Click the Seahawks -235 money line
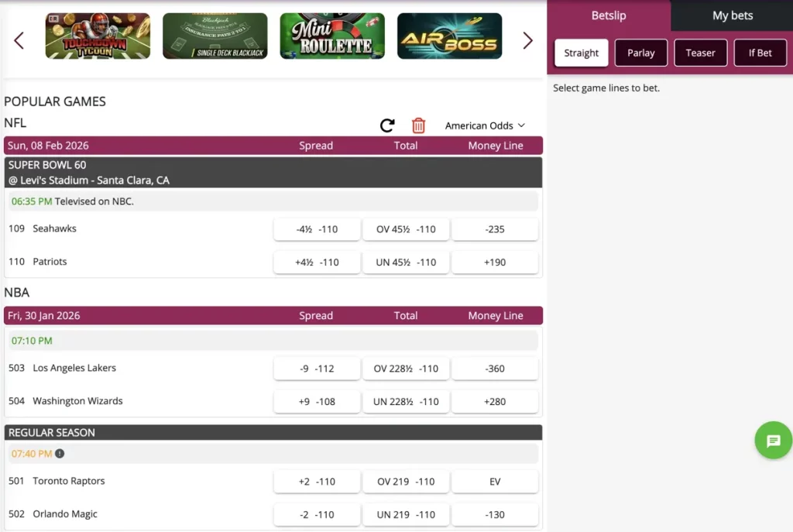This screenshot has height=532, width=793. coord(495,229)
